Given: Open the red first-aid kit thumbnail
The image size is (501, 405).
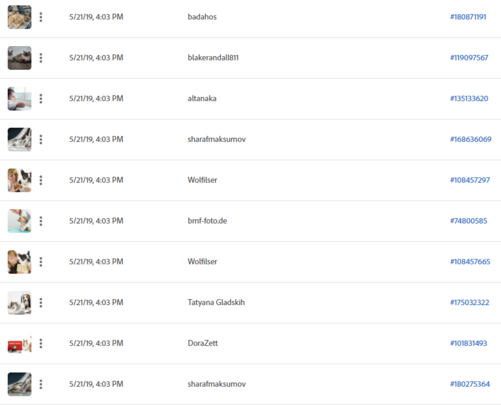Looking at the screenshot, I should 20,344.
